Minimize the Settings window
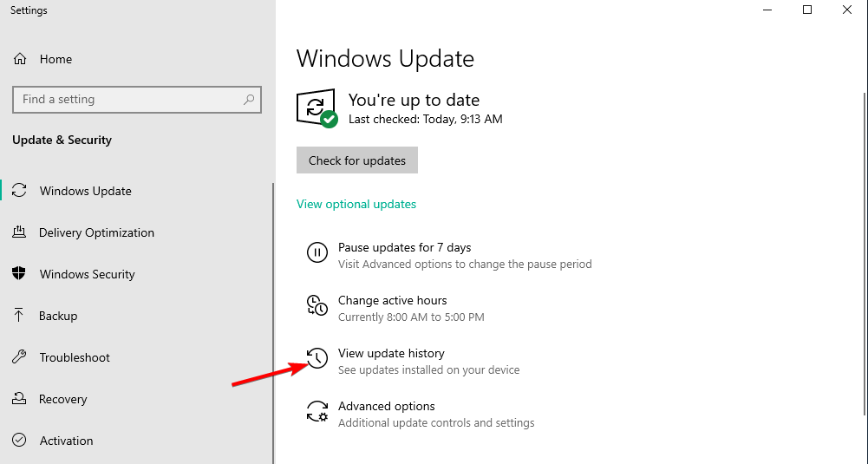This screenshot has width=868, height=464. pyautogui.click(x=767, y=10)
